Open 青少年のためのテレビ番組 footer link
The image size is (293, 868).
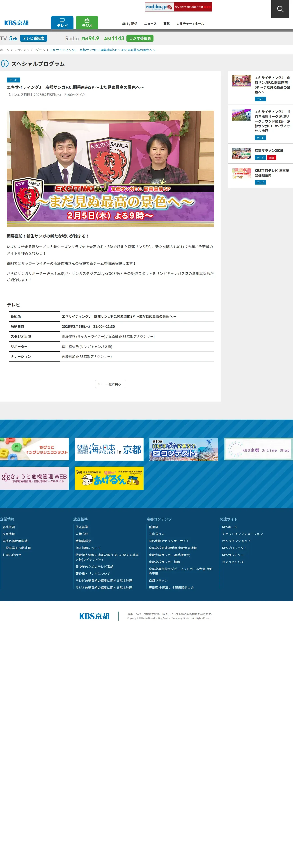coord(94,567)
